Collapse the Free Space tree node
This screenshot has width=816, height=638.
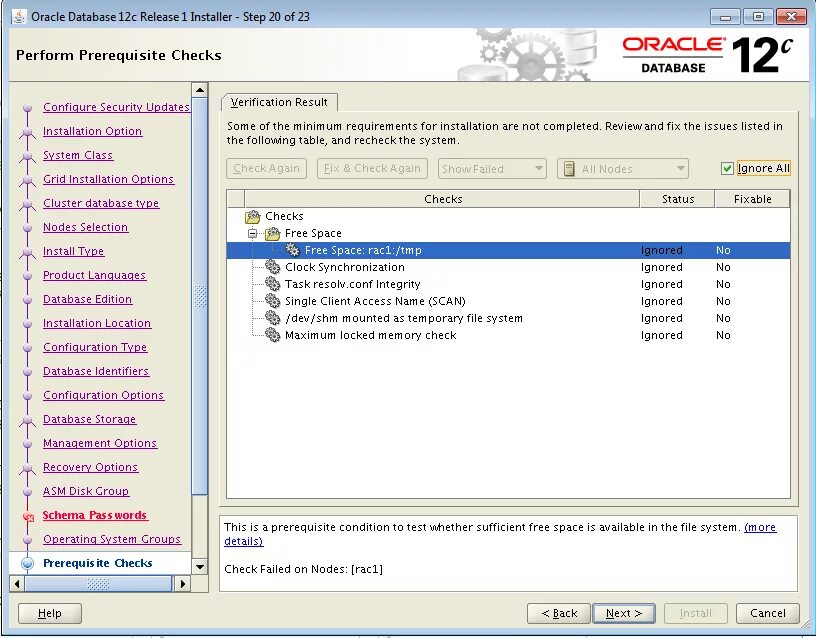(252, 233)
